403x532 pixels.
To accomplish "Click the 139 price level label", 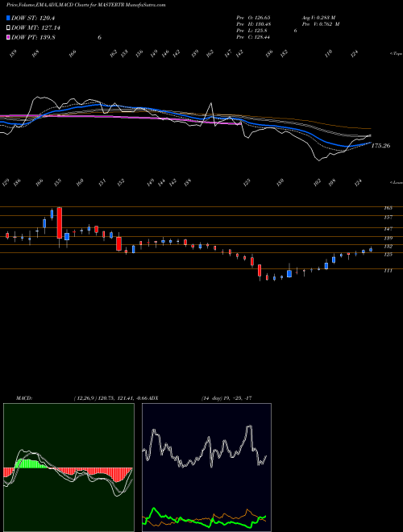I will tap(388, 238).
